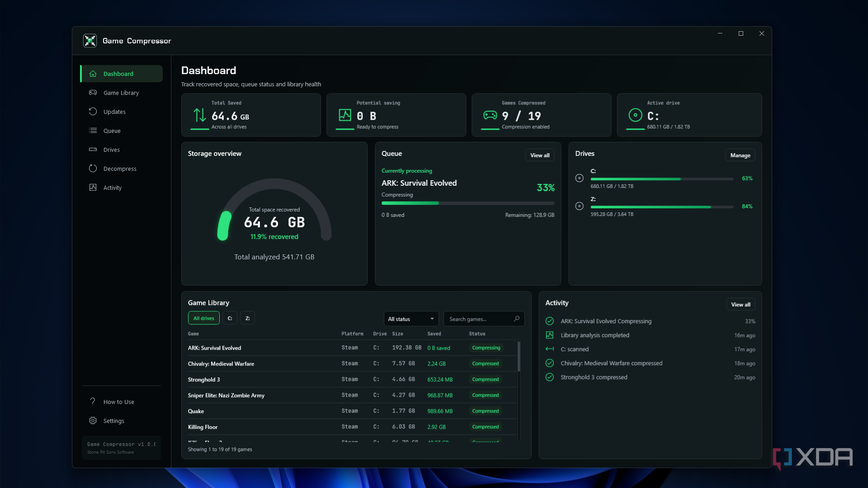Click View all in the Activity panel
The height and width of the screenshot is (488, 868).
741,305
